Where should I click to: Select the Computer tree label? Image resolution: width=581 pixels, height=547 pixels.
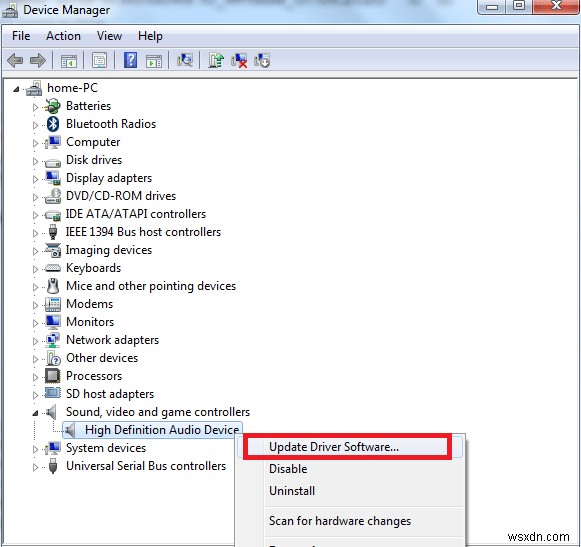(x=93, y=142)
